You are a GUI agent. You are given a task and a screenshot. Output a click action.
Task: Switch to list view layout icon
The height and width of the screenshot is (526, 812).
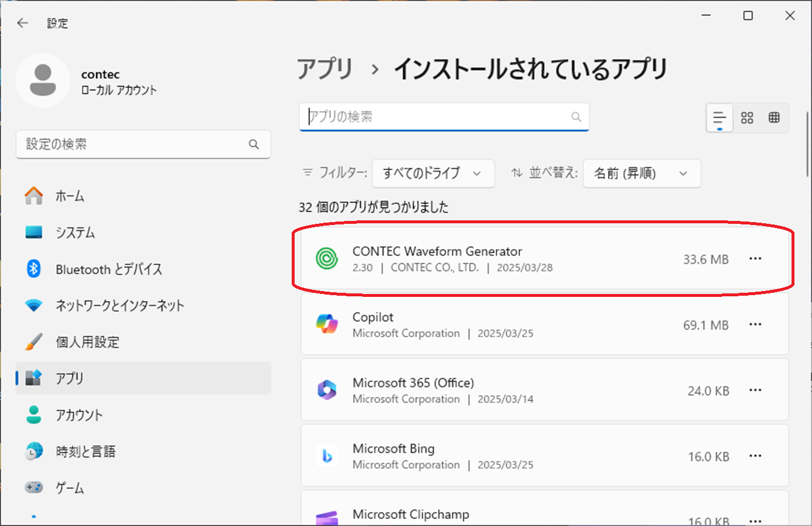720,117
